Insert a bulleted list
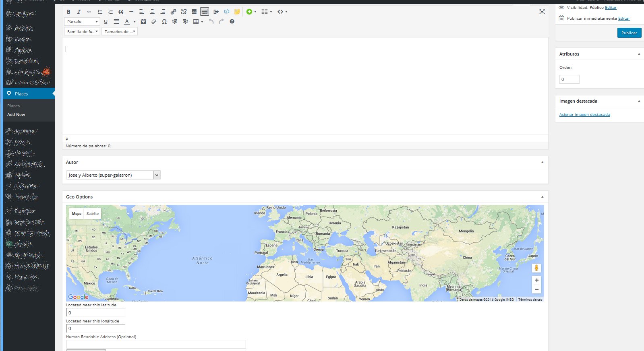The image size is (644, 351). click(x=100, y=12)
